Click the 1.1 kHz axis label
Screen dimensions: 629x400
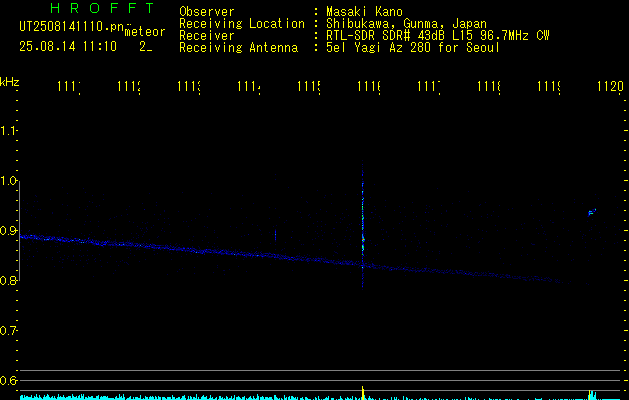[x=8, y=130]
